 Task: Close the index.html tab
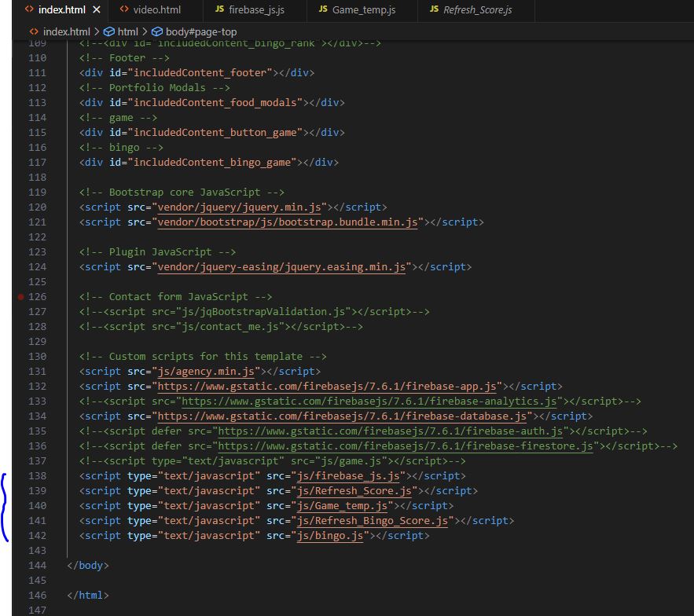[x=97, y=9]
